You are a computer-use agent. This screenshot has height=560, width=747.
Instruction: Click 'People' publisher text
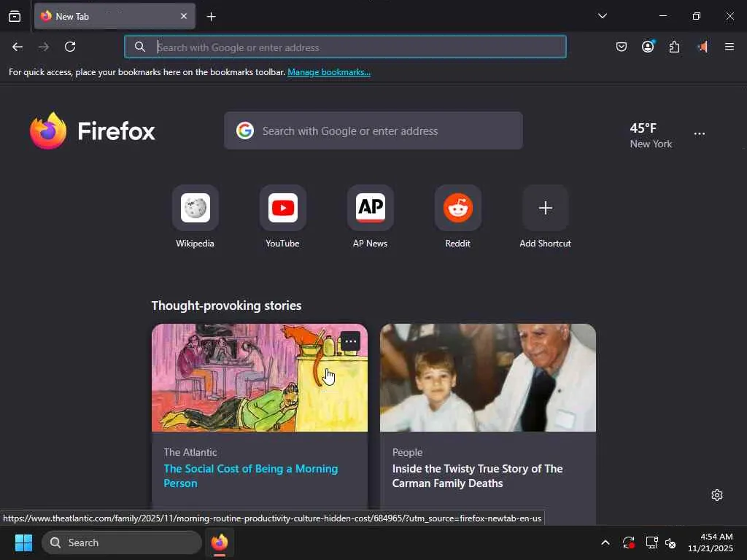[x=407, y=452]
